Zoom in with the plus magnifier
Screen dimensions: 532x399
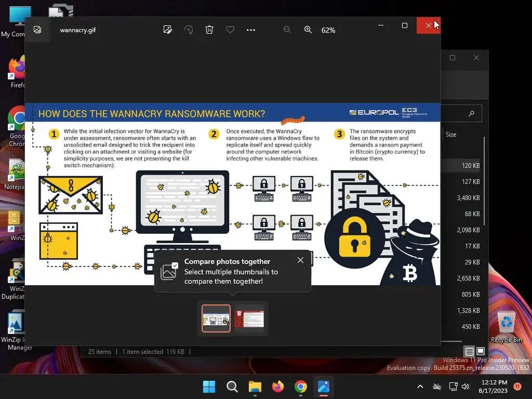308,30
